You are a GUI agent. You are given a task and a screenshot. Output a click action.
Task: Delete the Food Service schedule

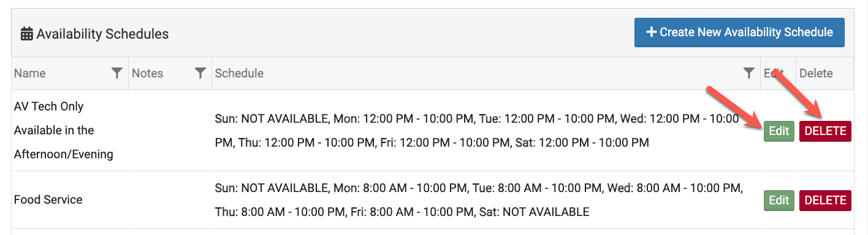(825, 200)
